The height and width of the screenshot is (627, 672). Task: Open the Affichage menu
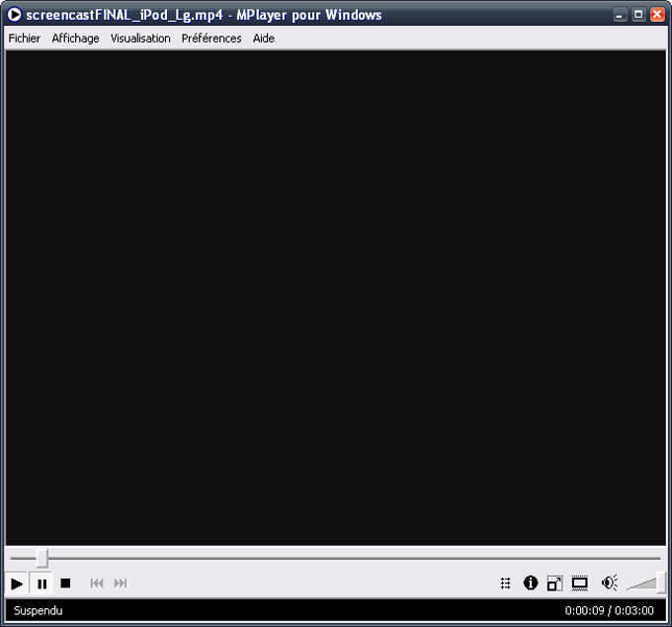coord(75,39)
